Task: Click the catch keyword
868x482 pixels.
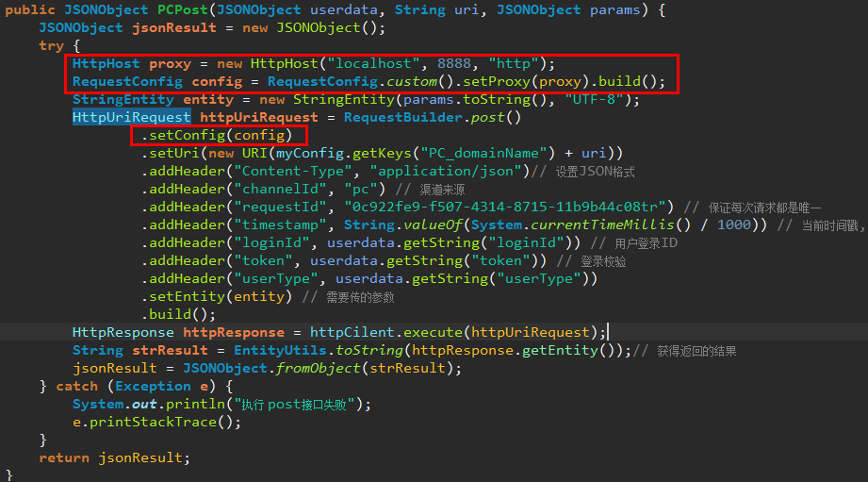Action: (77, 386)
